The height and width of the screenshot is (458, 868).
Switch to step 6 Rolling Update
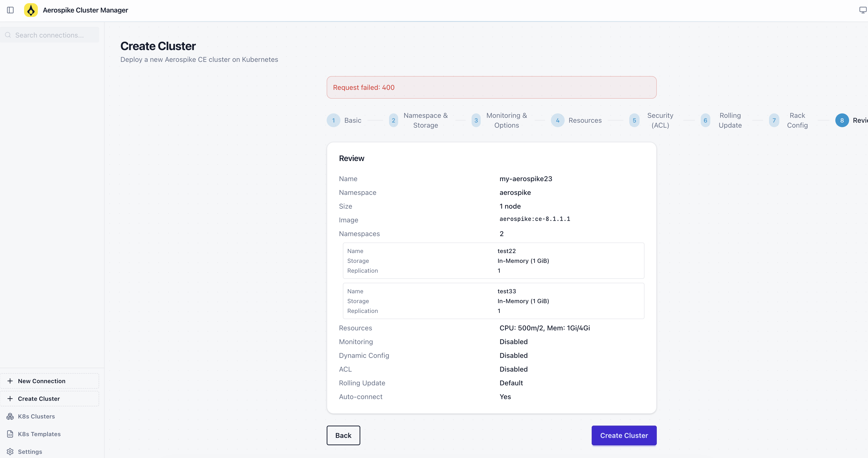(705, 120)
